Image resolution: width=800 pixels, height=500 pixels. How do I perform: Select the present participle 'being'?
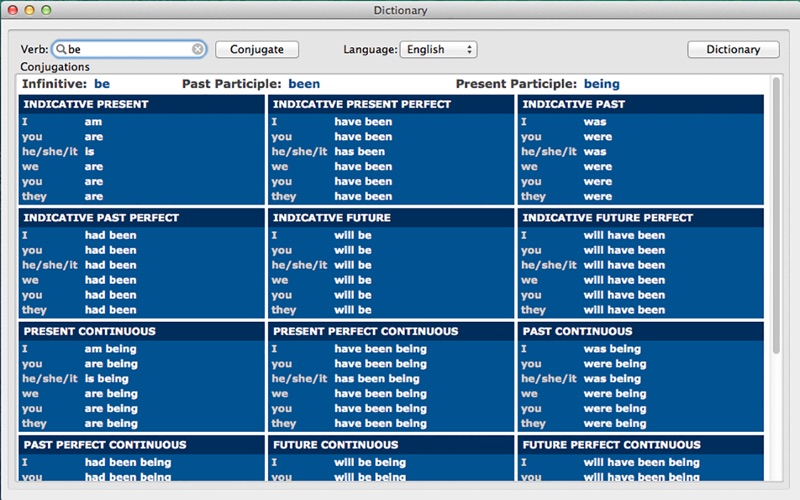click(x=602, y=84)
